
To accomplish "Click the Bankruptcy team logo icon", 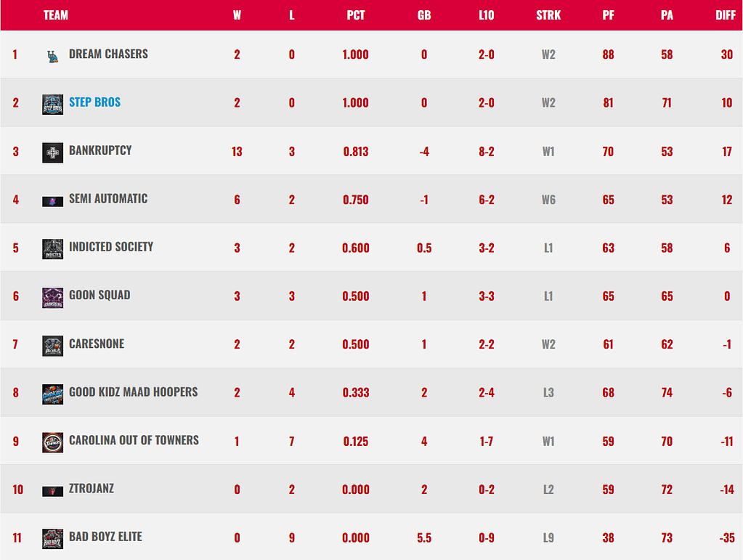I will [x=52, y=152].
